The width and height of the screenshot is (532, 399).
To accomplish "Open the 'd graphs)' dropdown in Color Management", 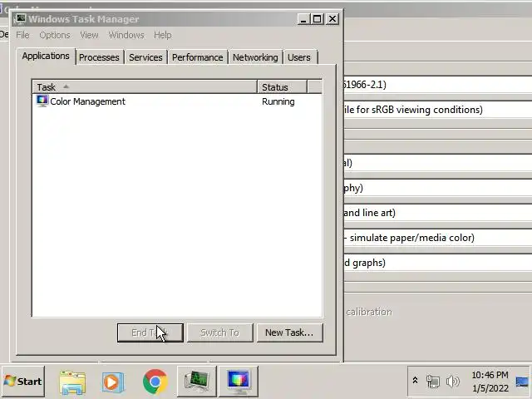I will coord(438,263).
